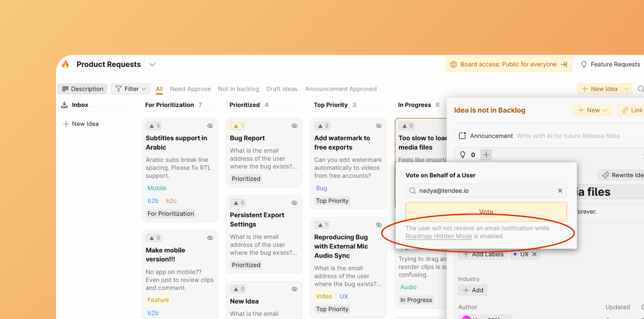Click the search magnifier in top toolbar
The height and width of the screenshot is (319, 644).
point(640,89)
